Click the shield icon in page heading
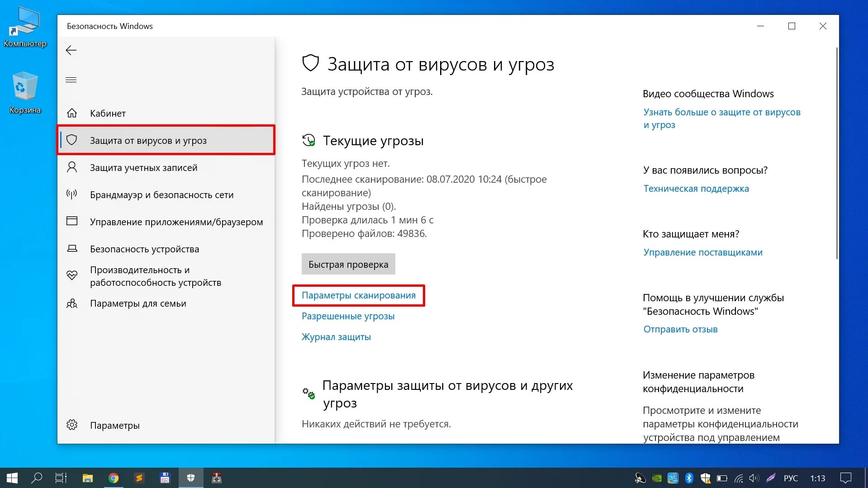The image size is (868, 488). coord(311,63)
